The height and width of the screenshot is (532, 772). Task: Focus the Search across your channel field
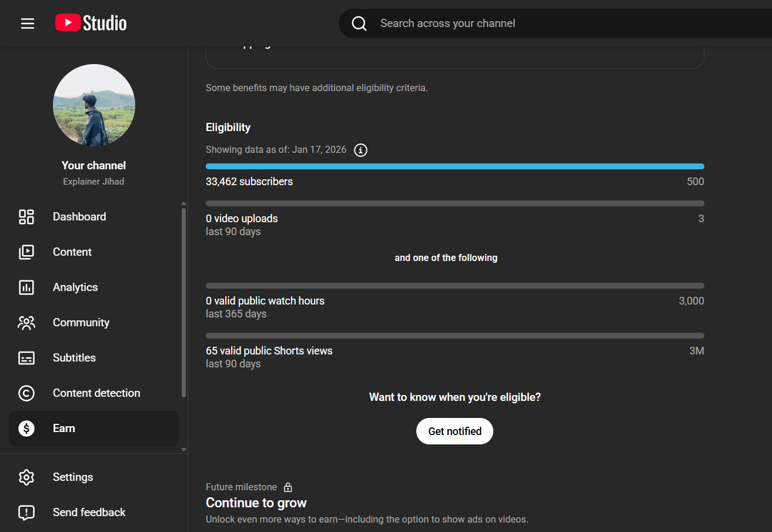[529, 24]
